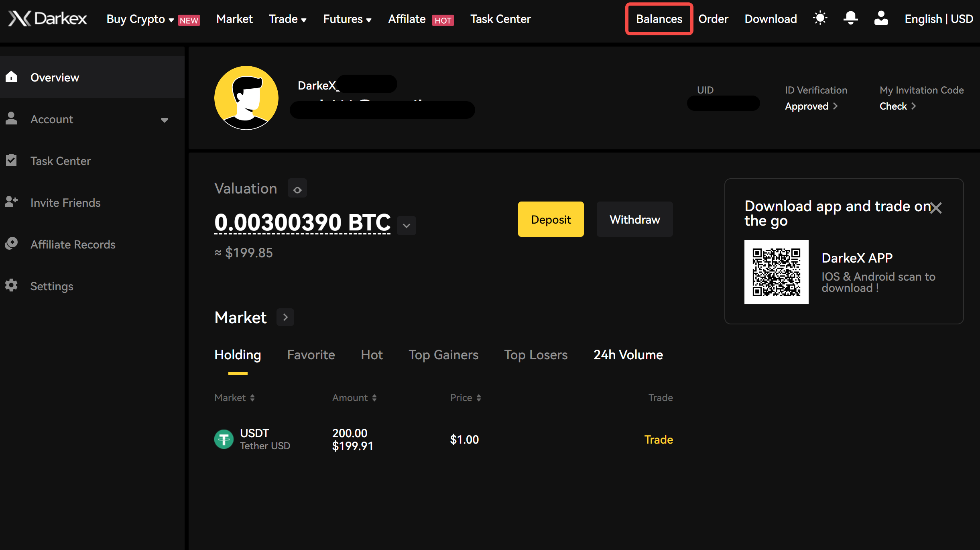980x550 pixels.
Task: Click the DarkeX app QR code
Action: click(x=776, y=272)
